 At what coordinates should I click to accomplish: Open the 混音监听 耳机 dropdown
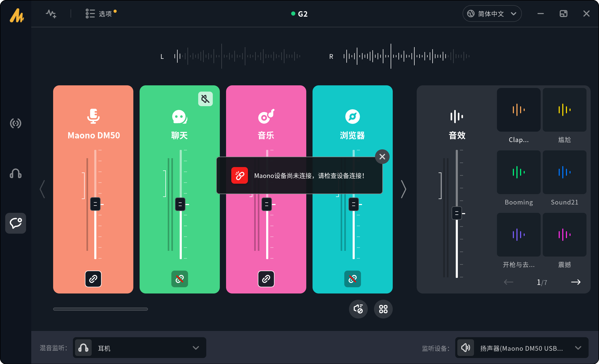[x=140, y=348]
